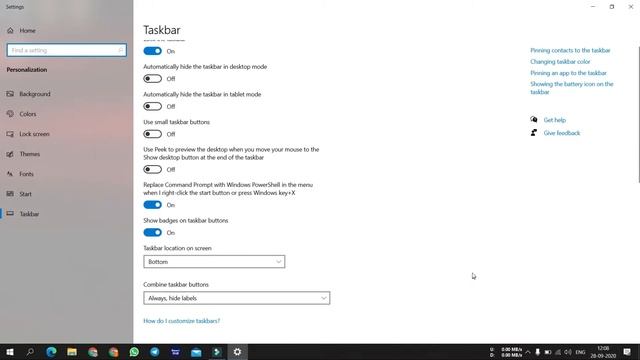Click Get help link
The width and height of the screenshot is (640, 360).
[x=554, y=120]
